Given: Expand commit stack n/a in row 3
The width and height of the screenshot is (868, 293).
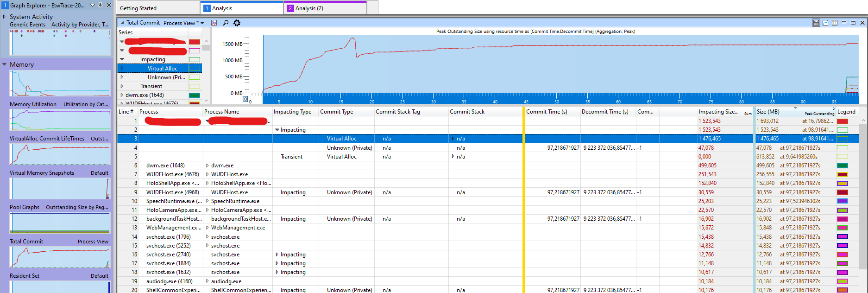Looking at the screenshot, I should [x=453, y=139].
